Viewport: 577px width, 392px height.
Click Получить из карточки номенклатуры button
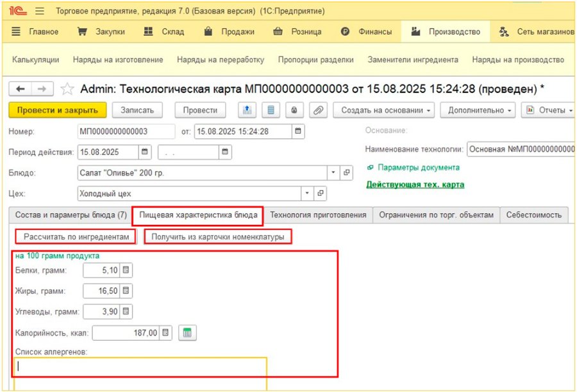tap(218, 237)
